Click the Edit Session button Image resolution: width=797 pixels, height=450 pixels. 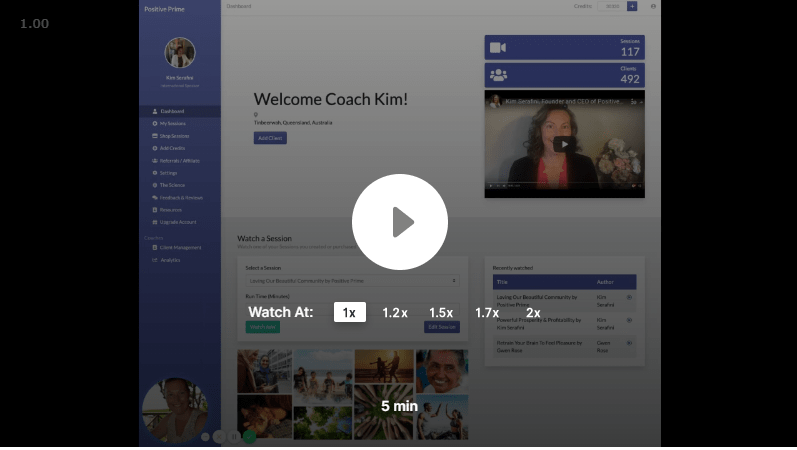[442, 327]
